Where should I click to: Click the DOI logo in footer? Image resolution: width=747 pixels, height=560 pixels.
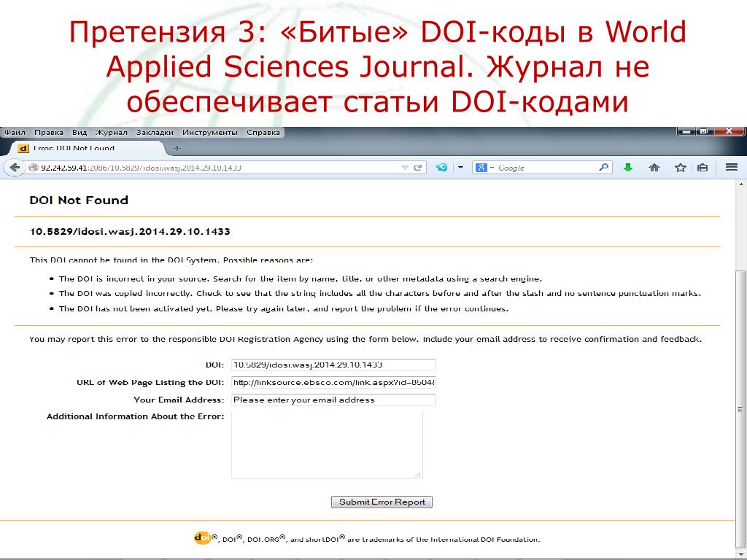(x=203, y=538)
